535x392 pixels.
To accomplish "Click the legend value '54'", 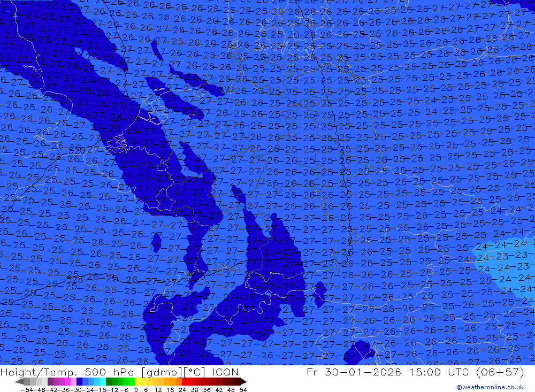I will tap(243, 390).
